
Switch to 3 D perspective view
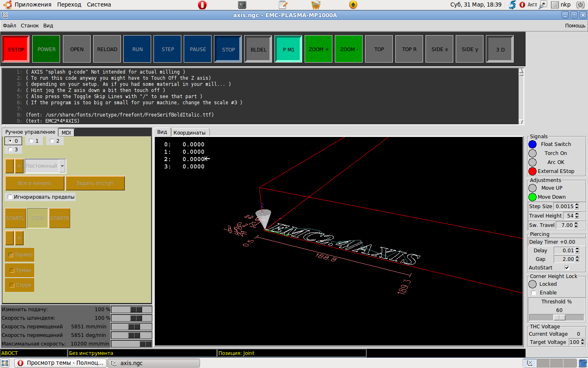500,49
